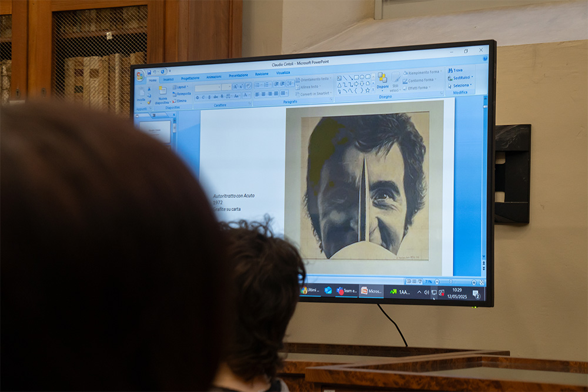Screen dimensions: 588x392
Task: Zoom out with the minus button
Action: tap(437, 282)
